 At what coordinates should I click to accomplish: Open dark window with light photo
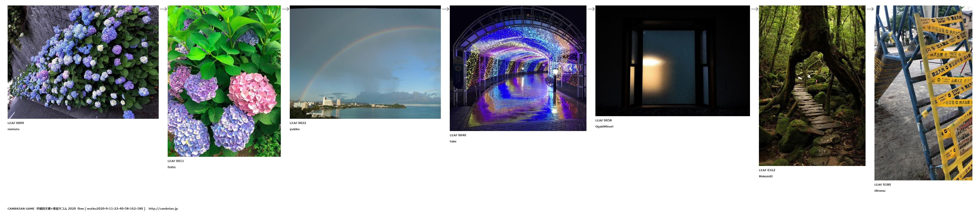672,60
